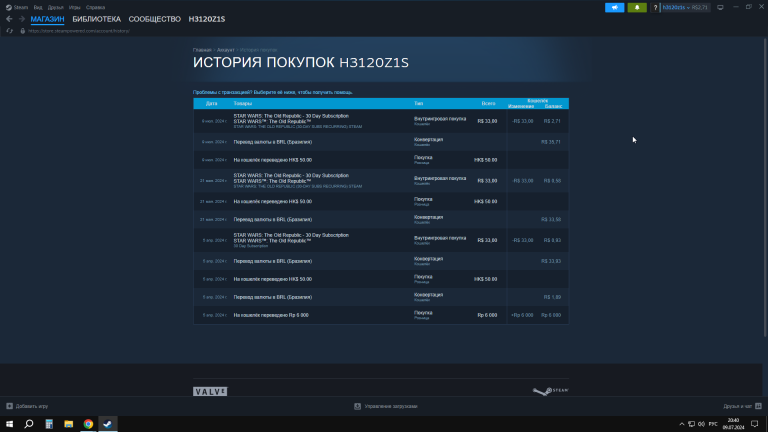Click the plus icon for Добавить игру
768x432 pixels.
click(x=9, y=406)
